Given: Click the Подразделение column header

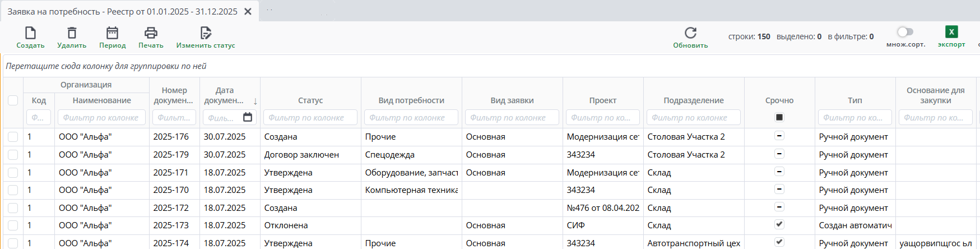Looking at the screenshot, I should (x=694, y=100).
